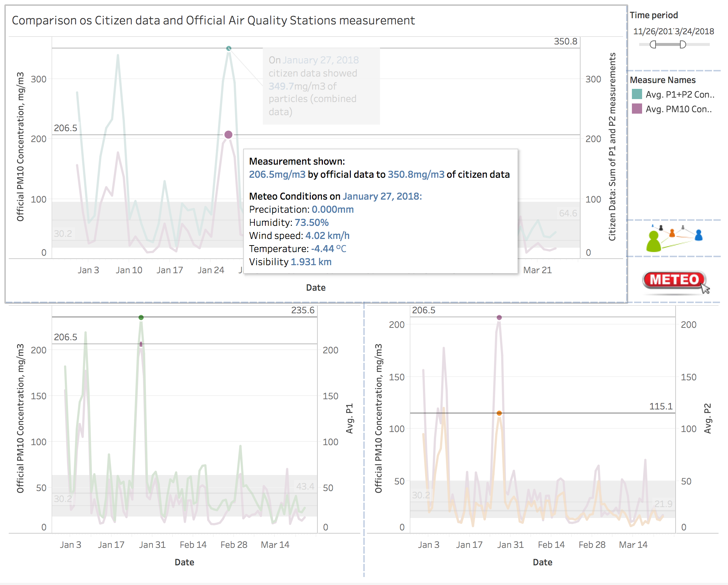Select the right Time period slider handle

click(683, 44)
